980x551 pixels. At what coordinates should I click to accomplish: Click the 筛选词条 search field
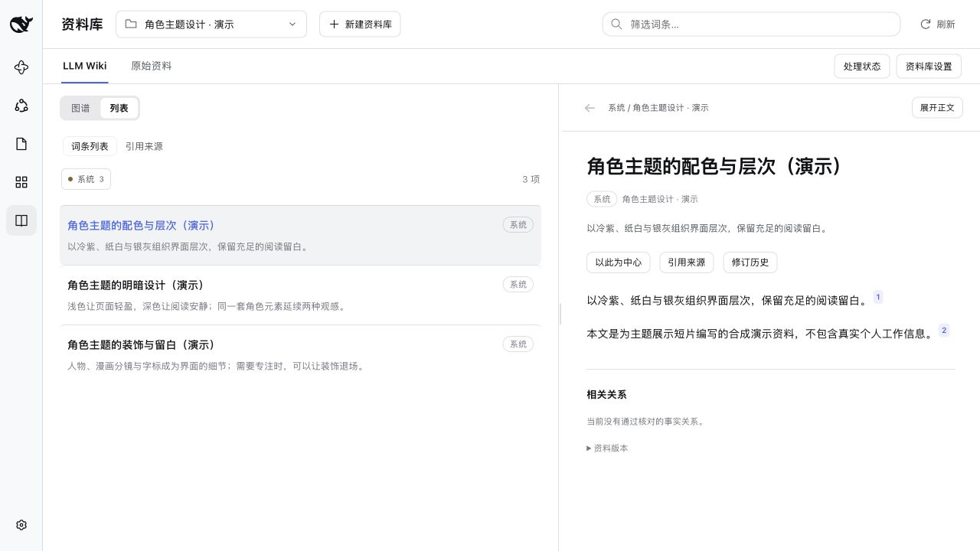751,24
